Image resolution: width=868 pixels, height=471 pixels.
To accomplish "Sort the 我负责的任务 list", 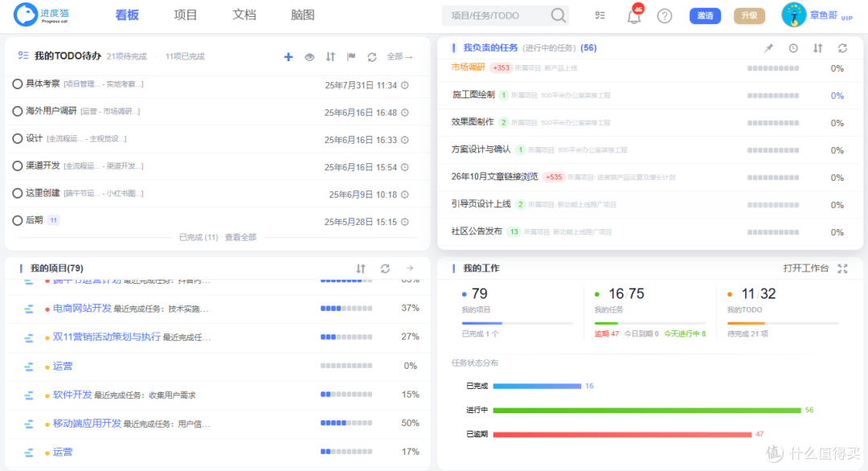I will pyautogui.click(x=817, y=48).
